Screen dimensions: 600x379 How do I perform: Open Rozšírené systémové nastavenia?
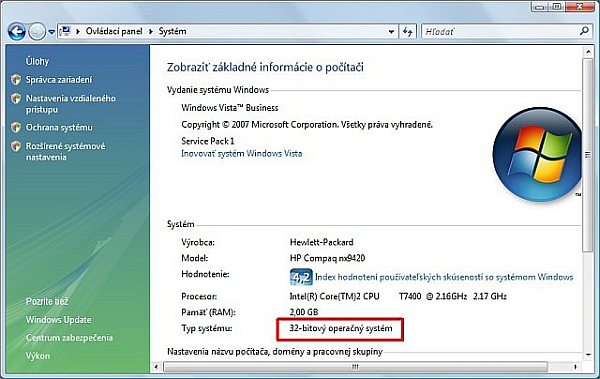coord(65,152)
